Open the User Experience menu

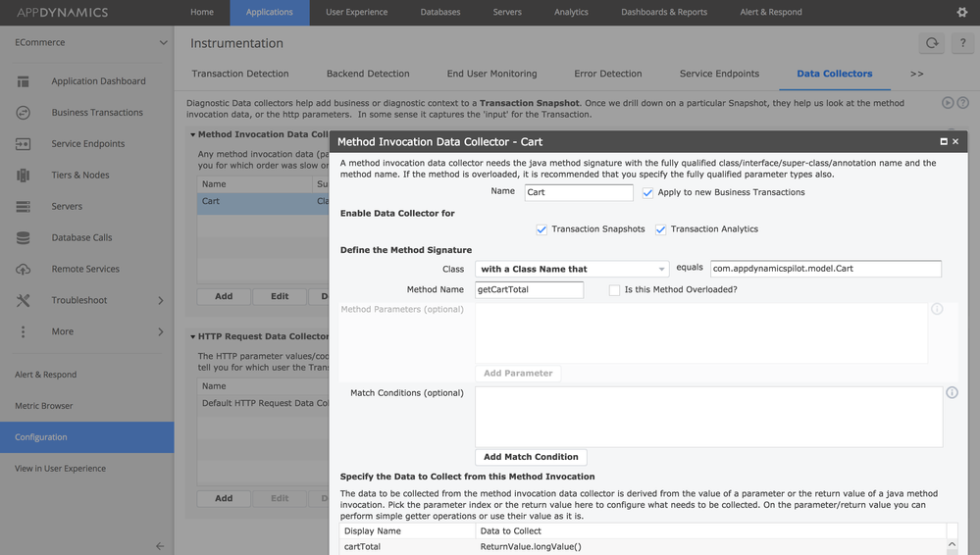[356, 12]
